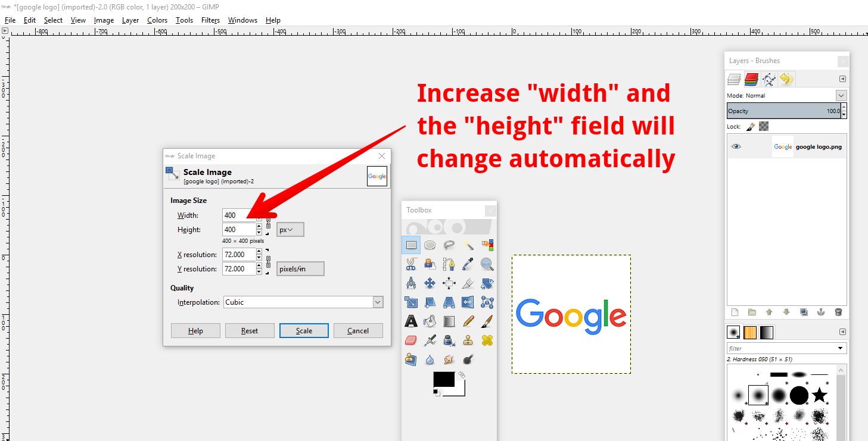Click the Scale button

(x=304, y=331)
